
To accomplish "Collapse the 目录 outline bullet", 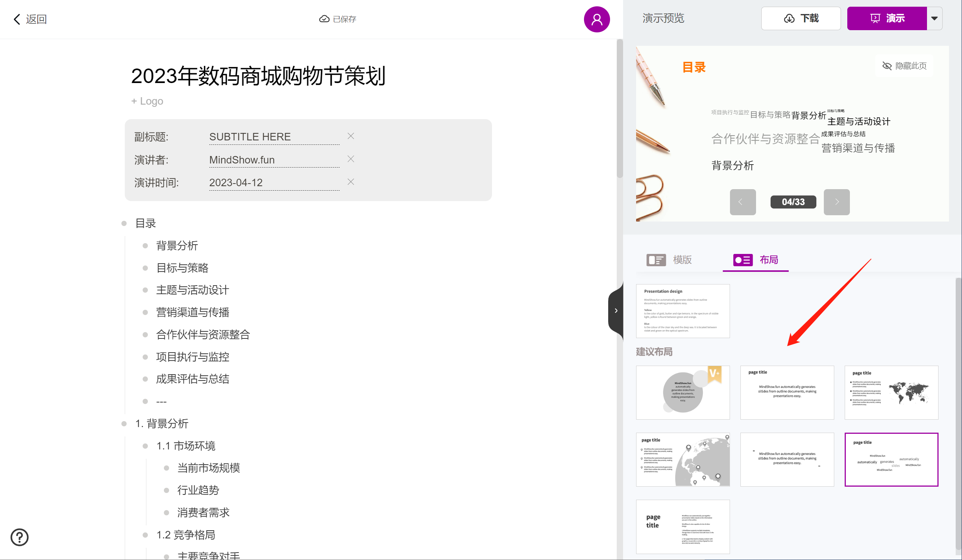I will click(124, 223).
